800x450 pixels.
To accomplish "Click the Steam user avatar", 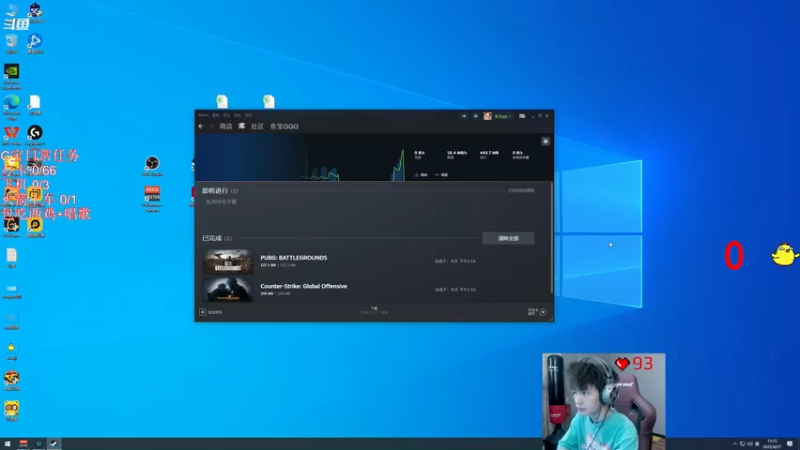I will (487, 116).
